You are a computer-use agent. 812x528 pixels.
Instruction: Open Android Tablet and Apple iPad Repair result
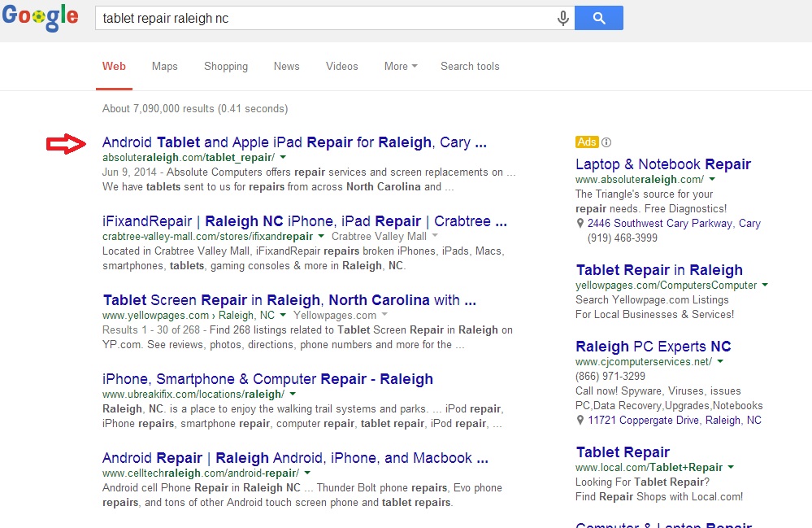tap(294, 142)
